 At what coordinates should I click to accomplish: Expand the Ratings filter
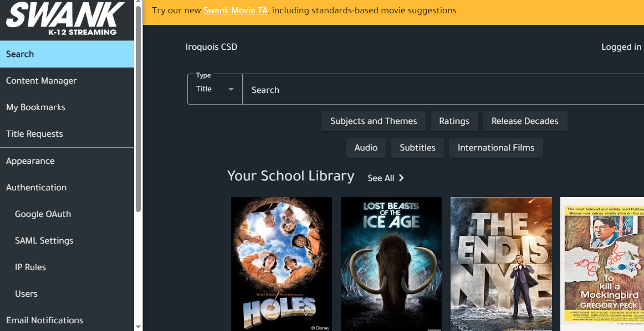pyautogui.click(x=454, y=121)
